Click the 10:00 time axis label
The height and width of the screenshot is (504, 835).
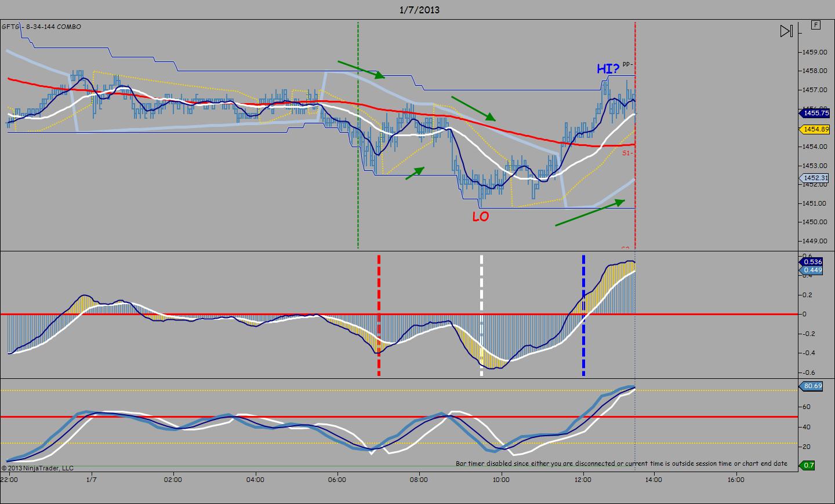tap(501, 480)
